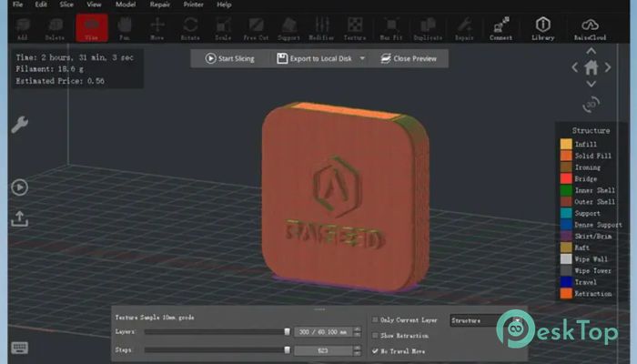Rotate view with the down arrow
Viewport: 637px width, 364px height.
(x=591, y=84)
